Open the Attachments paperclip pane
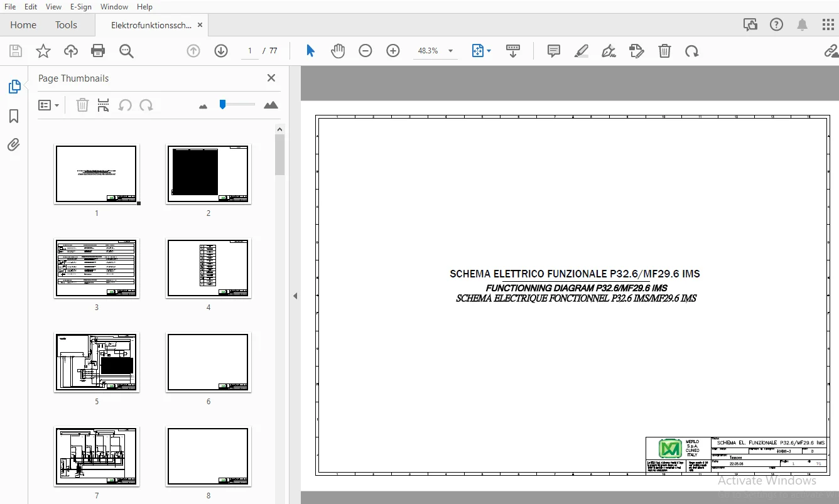 14,145
